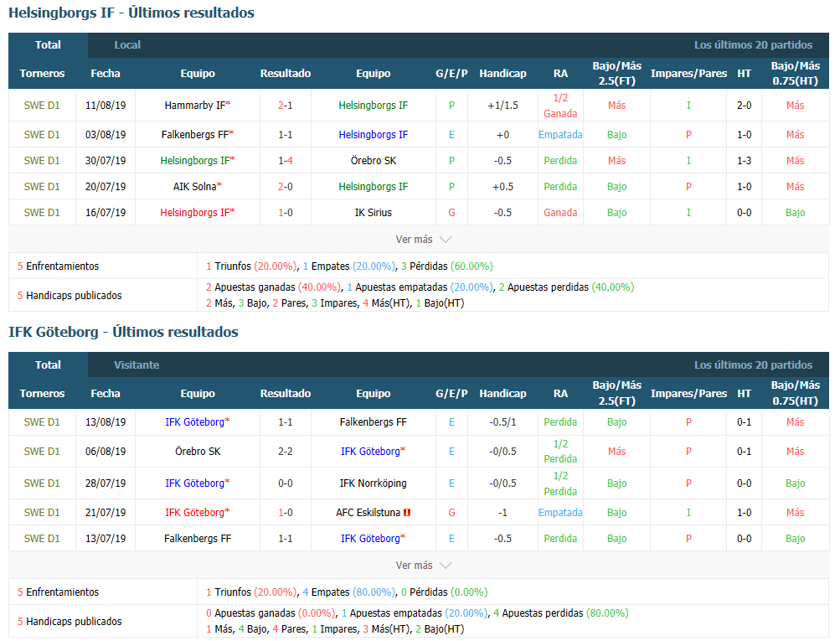Click G/E/P header in Göteborg table
This screenshot has width=840, height=641.
tap(451, 393)
